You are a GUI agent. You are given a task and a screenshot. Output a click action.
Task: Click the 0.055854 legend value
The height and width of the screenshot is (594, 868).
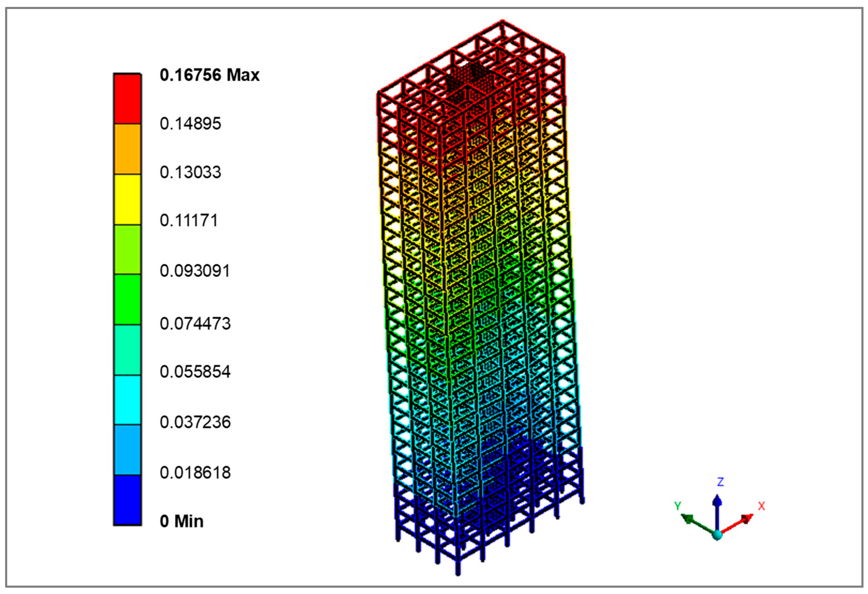click(195, 372)
